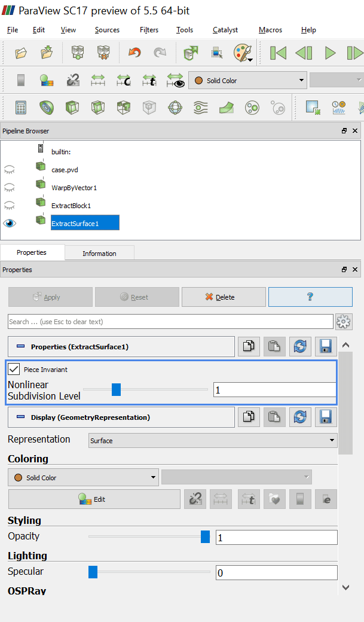
Task: Collapse the Display (GeometryRepresentation) section
Action: tap(20, 417)
